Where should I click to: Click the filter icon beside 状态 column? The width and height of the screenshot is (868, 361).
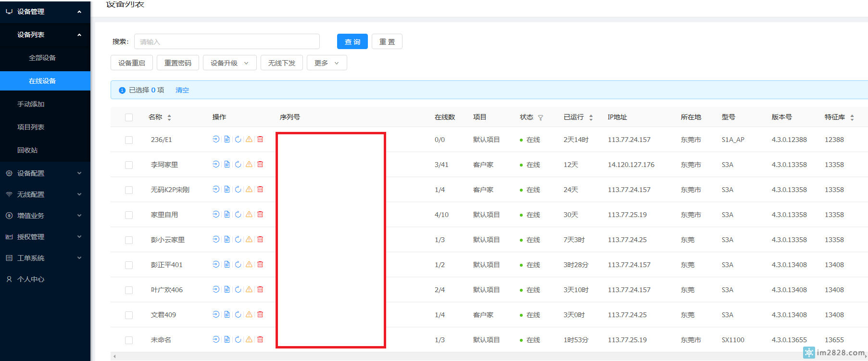coord(541,117)
